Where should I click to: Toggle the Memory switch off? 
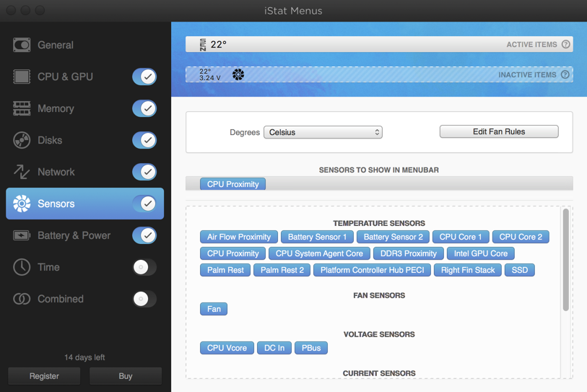(144, 108)
